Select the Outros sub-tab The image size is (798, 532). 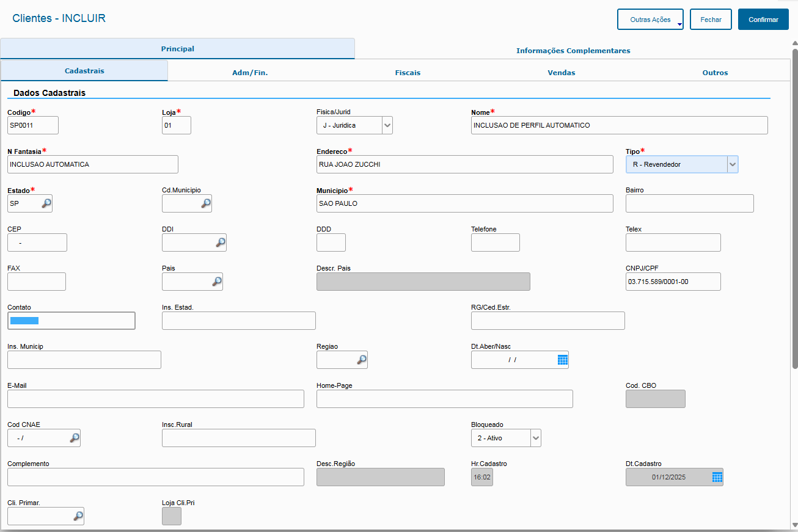(x=715, y=73)
